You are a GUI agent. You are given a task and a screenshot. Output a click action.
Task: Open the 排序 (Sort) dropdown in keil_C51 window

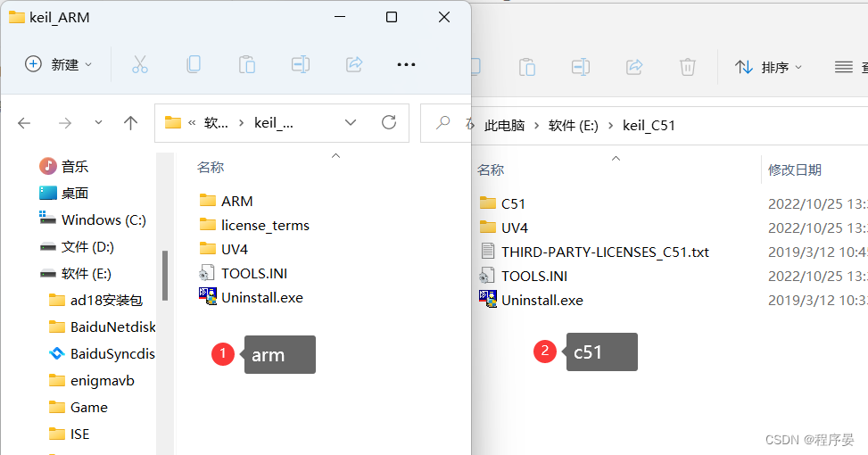(768, 67)
